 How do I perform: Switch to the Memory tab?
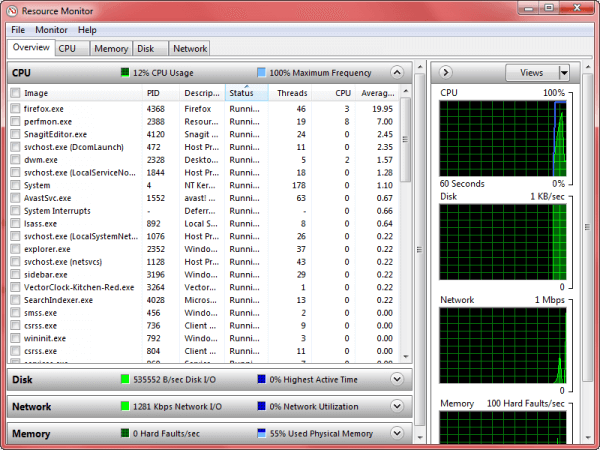111,49
